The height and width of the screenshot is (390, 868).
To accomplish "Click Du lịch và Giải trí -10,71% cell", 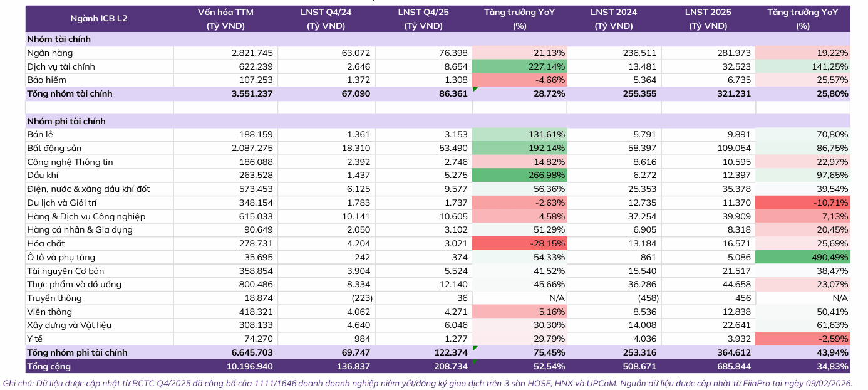I will click(x=803, y=203).
